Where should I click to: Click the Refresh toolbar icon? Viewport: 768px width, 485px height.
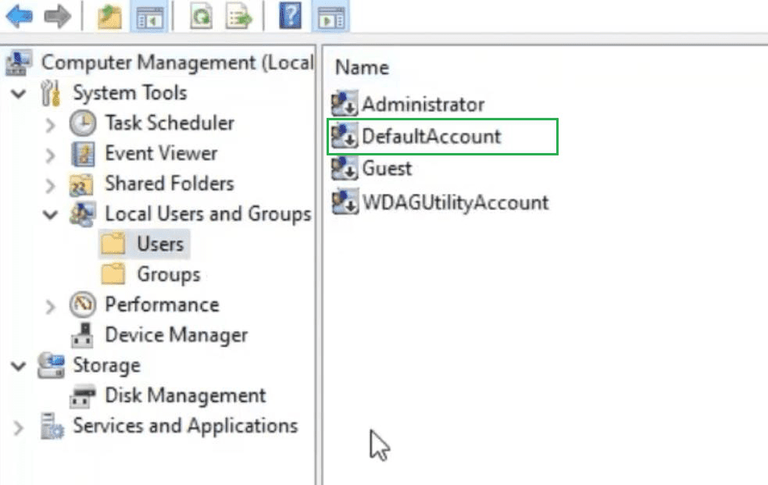(201, 16)
